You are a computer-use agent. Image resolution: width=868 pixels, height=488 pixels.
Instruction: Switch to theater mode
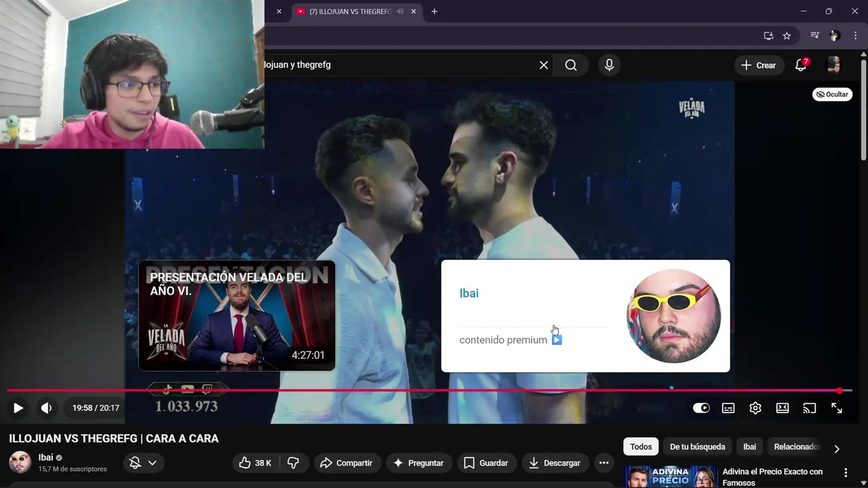783,408
